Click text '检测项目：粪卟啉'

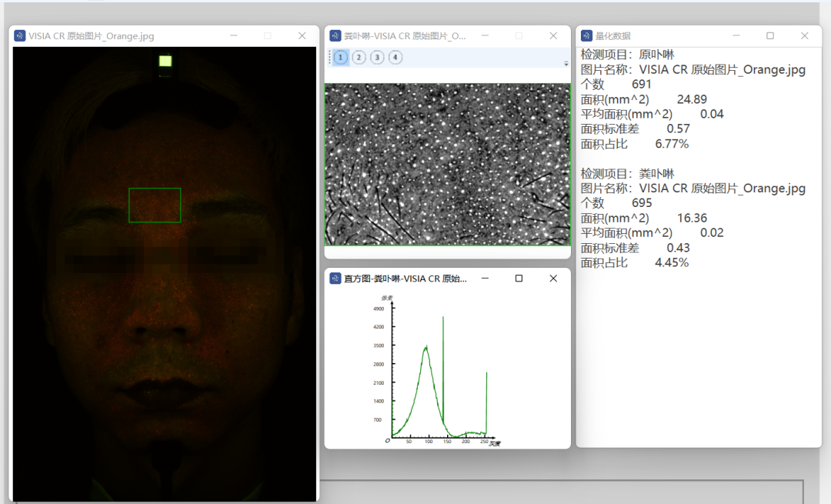point(628,174)
